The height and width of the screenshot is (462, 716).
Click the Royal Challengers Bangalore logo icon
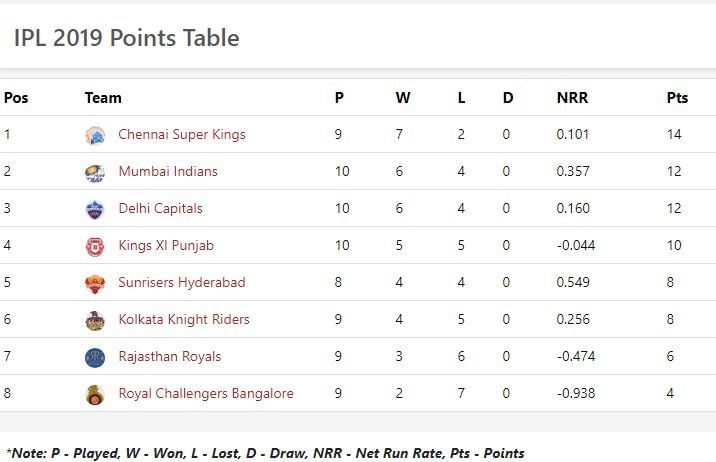click(95, 394)
